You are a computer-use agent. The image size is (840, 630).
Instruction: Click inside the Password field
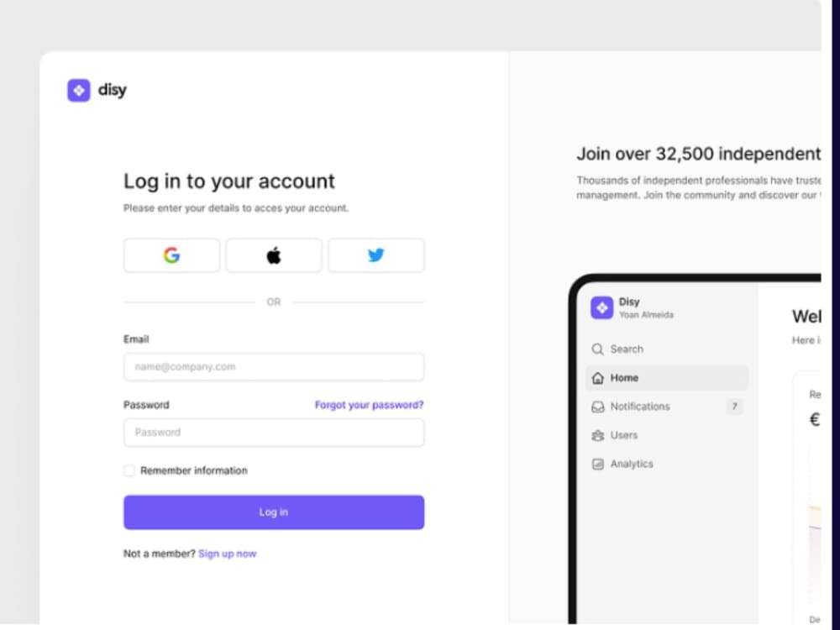[273, 433]
